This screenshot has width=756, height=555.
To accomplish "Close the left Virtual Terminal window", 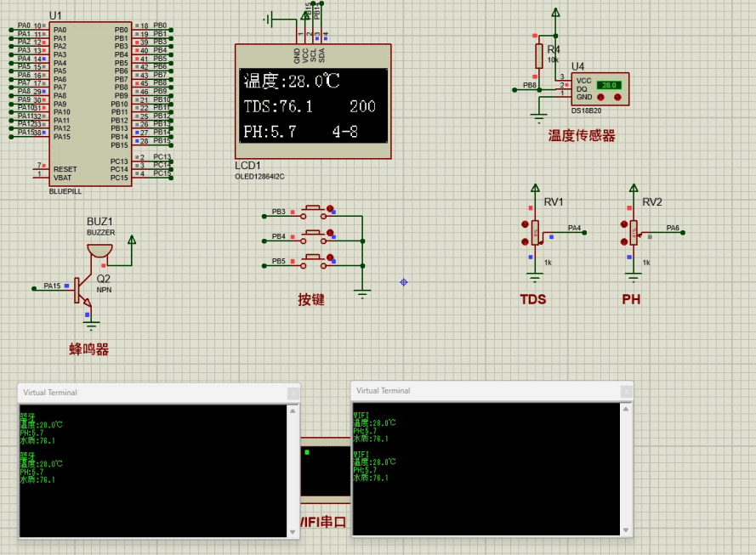I will point(293,393).
